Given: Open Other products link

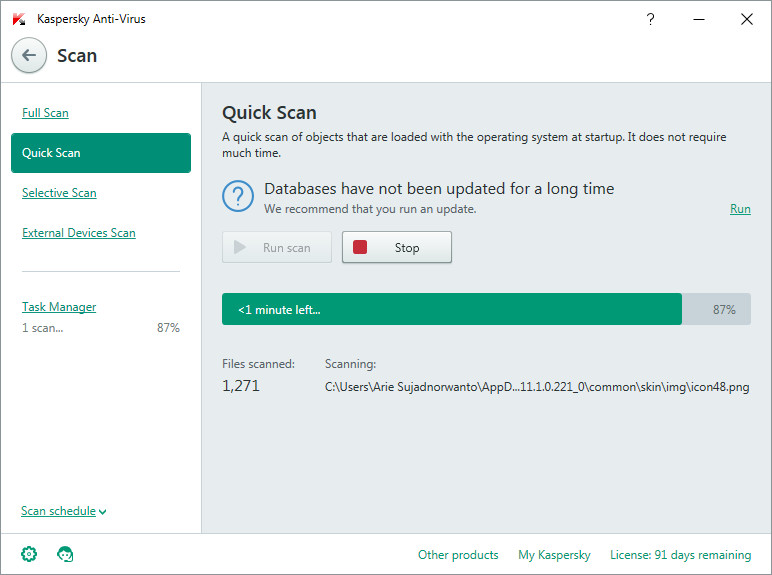Looking at the screenshot, I should pyautogui.click(x=458, y=555).
